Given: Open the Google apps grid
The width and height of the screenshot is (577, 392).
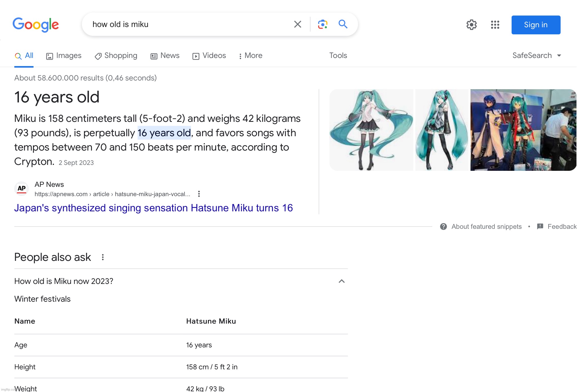Looking at the screenshot, I should 495,25.
